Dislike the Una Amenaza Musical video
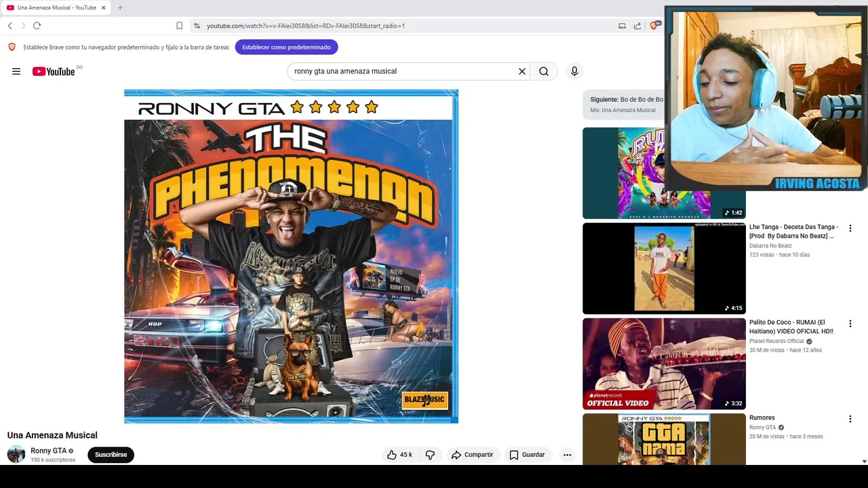The image size is (868, 488). click(430, 455)
